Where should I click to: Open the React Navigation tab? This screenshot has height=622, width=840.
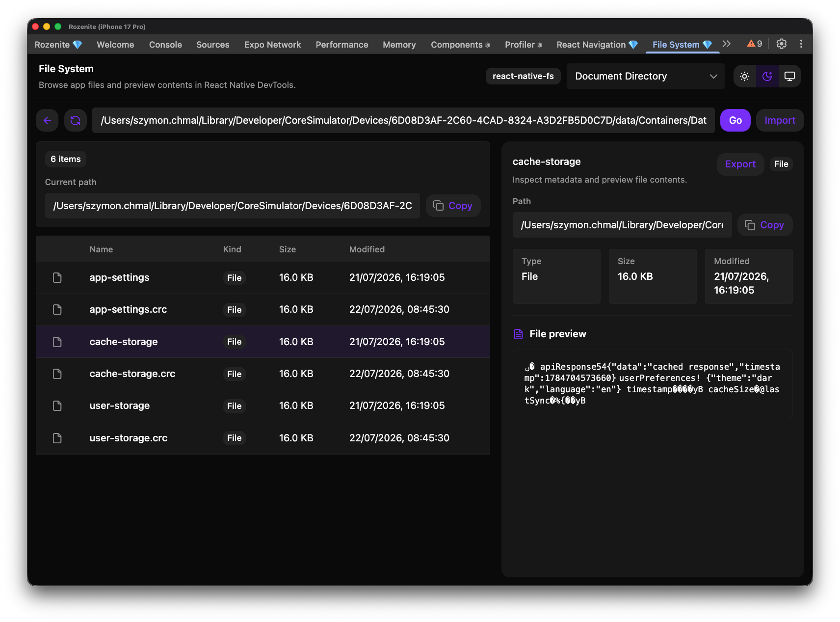[597, 45]
